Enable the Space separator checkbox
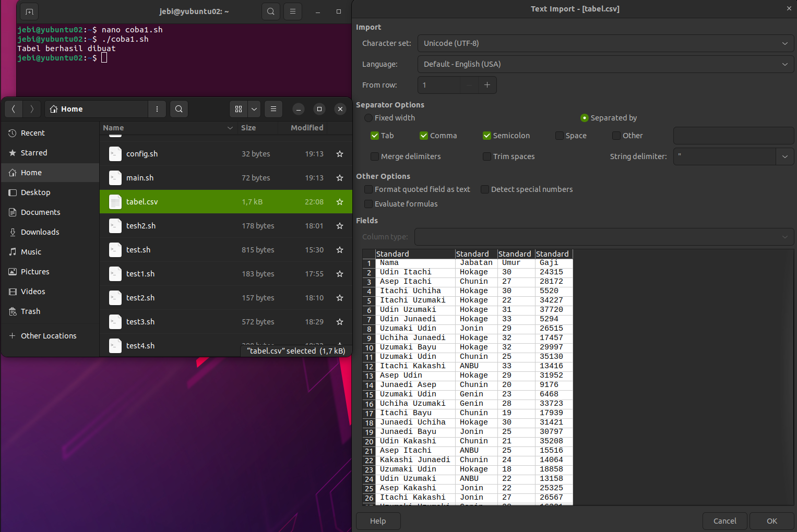Screen dimensions: 797x532 click(x=560, y=136)
